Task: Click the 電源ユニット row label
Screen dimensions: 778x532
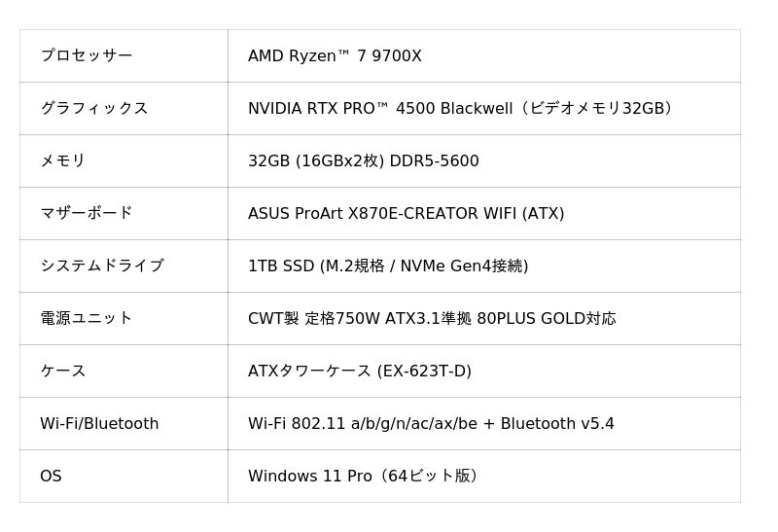Action: tap(87, 319)
